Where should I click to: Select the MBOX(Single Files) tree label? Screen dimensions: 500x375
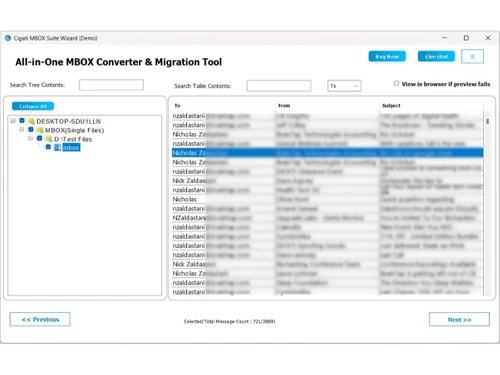point(75,130)
